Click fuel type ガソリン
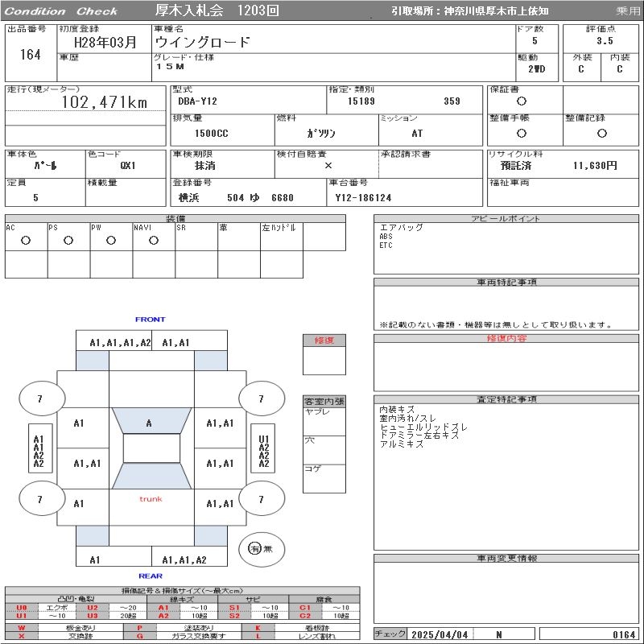This screenshot has height=644, width=644. 321,134
